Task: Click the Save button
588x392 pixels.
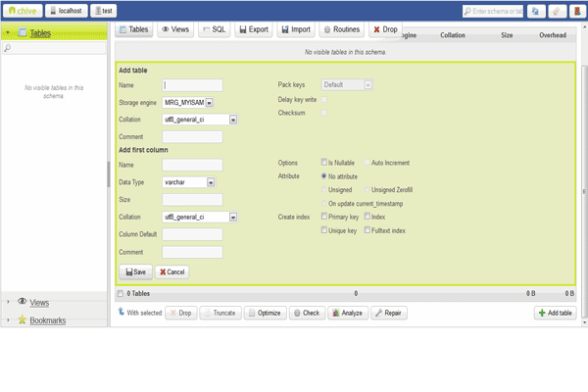Action: click(134, 272)
